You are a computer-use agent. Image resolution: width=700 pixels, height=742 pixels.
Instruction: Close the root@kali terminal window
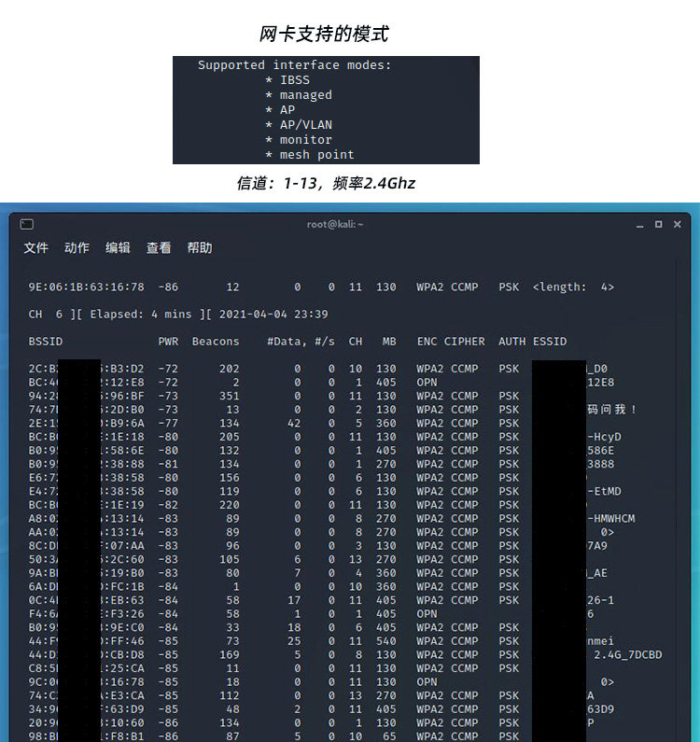[678, 224]
